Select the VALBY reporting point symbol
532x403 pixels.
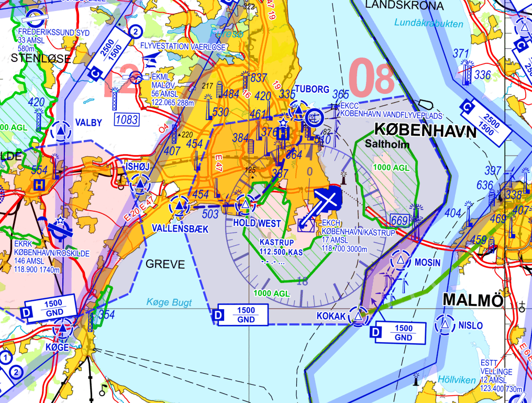point(62,132)
